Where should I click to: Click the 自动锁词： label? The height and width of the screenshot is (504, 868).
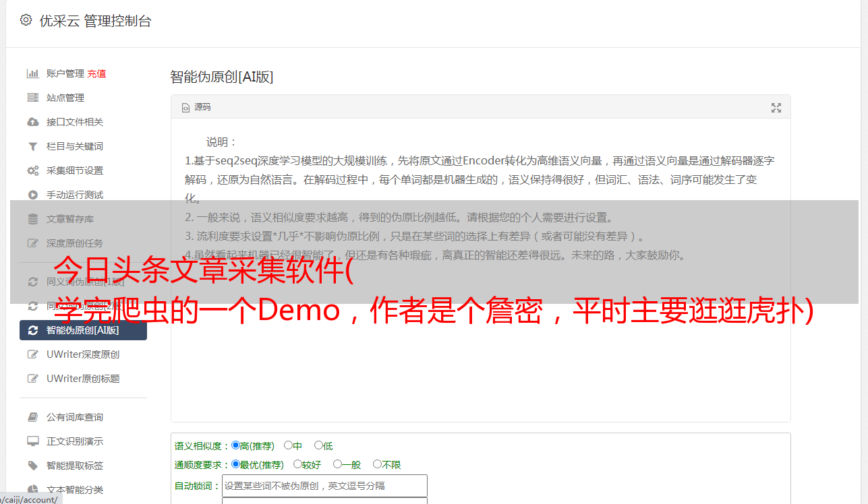coord(198,486)
